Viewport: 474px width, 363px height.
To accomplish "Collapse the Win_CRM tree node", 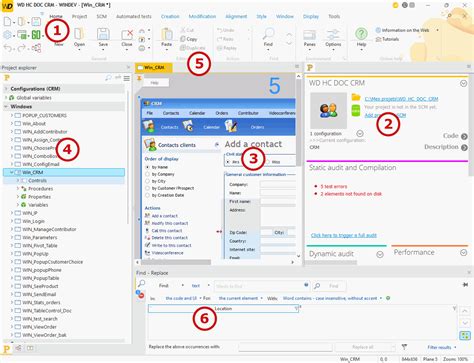I will point(12,172).
